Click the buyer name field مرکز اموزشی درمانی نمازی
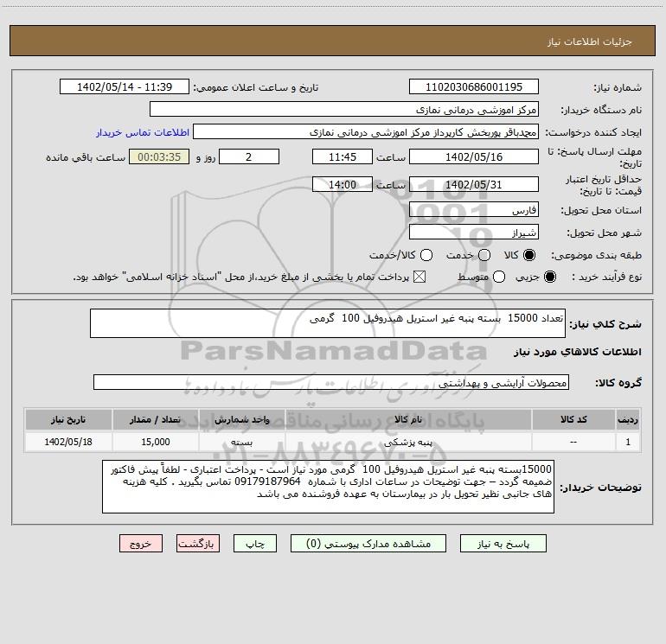Screen dimensions: 666x644 (344, 109)
